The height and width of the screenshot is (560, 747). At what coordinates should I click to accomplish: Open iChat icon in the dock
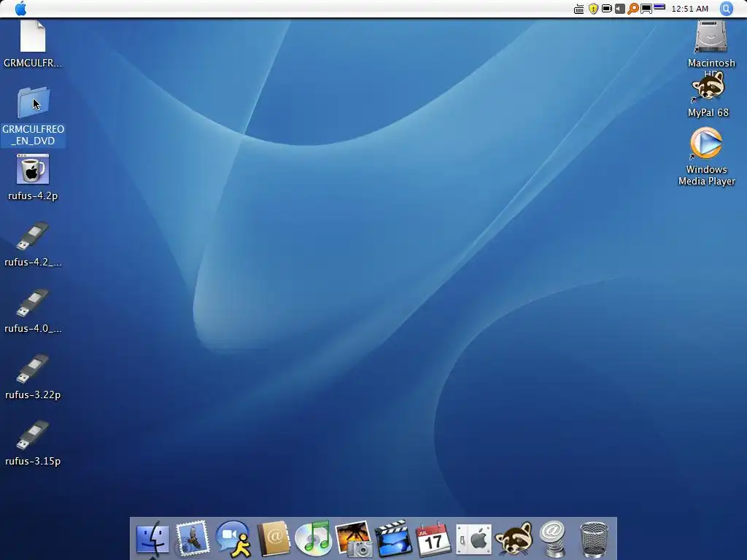pos(233,539)
